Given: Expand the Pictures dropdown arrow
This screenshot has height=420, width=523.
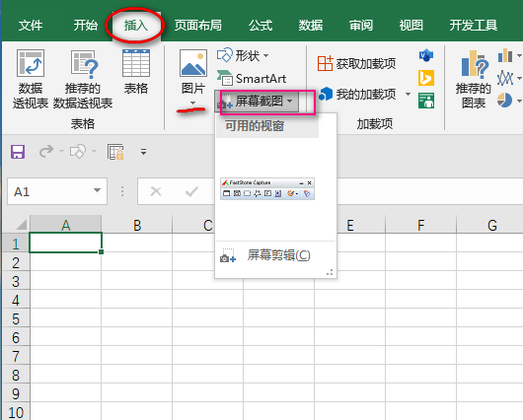Looking at the screenshot, I should [192, 103].
